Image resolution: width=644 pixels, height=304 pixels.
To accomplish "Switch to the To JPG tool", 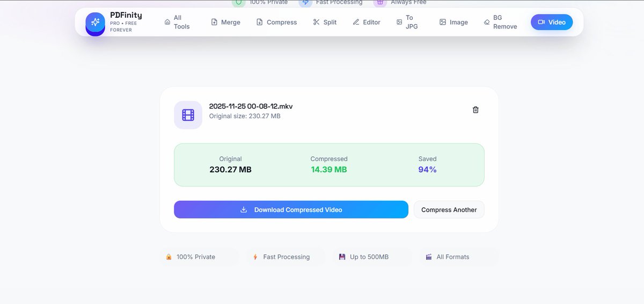I will coord(407,22).
